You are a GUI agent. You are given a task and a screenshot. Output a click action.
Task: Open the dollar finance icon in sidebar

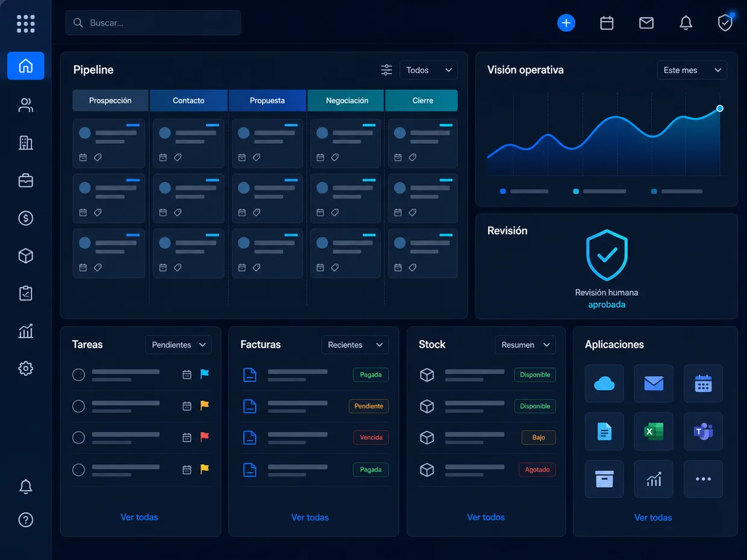click(x=26, y=218)
